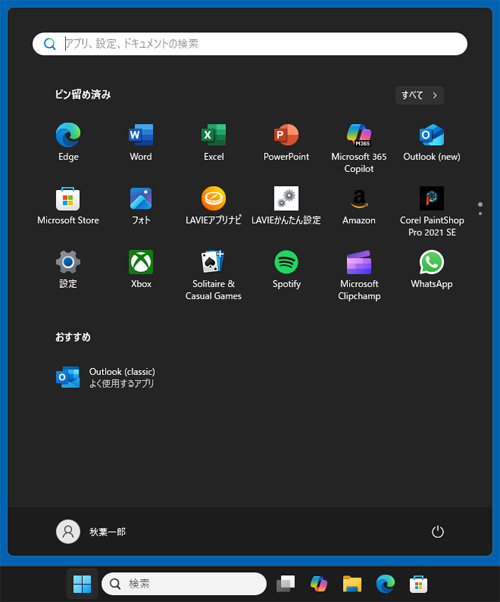This screenshot has height=602, width=500.
Task: Open Microsoft 365 Copilot app
Action: pos(359,147)
